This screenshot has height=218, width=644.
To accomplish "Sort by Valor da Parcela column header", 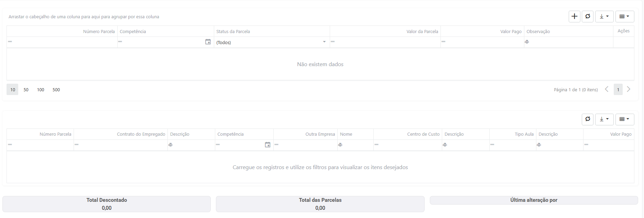I will [422, 31].
